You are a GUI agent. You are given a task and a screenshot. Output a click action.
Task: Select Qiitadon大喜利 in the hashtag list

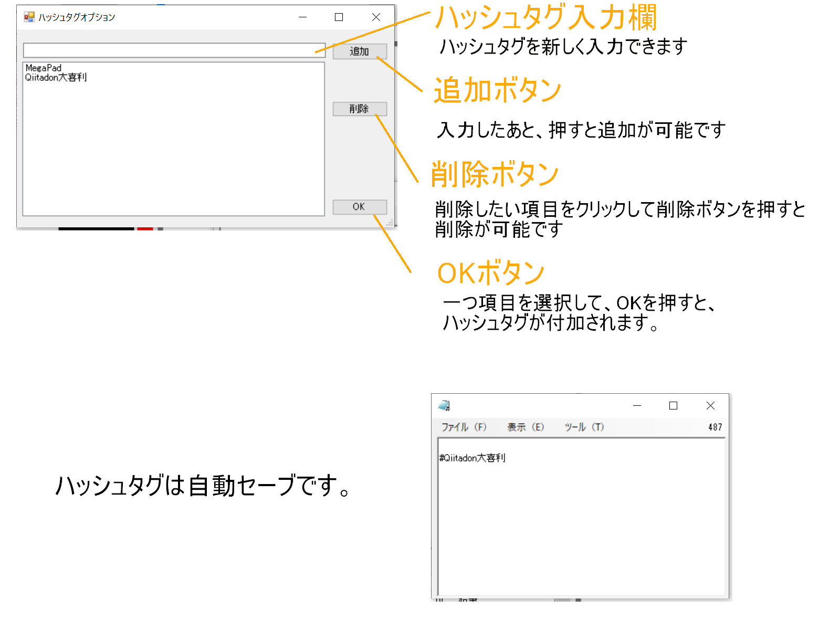pyautogui.click(x=56, y=77)
